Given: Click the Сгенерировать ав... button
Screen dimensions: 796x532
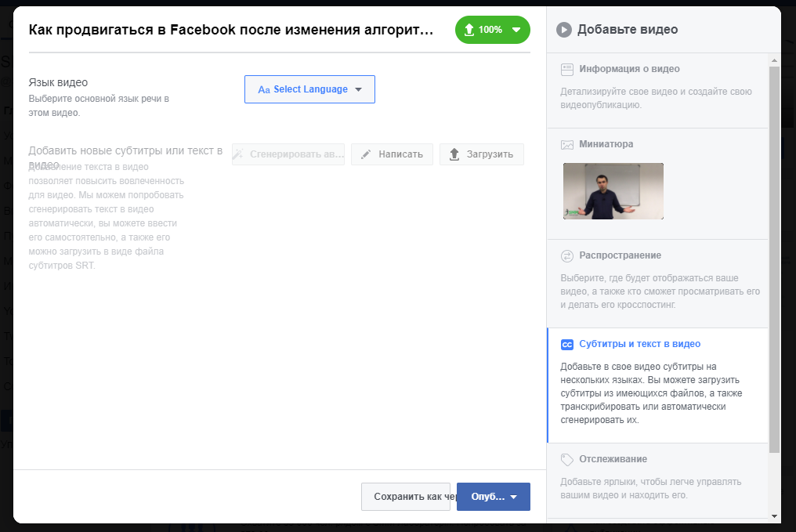Looking at the screenshot, I should [x=288, y=154].
